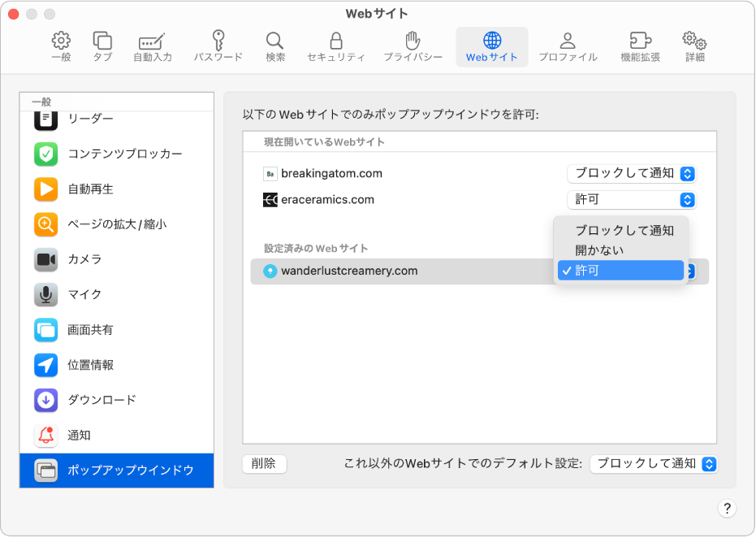The image size is (756, 538).
Task: Select the マイク microphone icon
Action: coord(45,295)
